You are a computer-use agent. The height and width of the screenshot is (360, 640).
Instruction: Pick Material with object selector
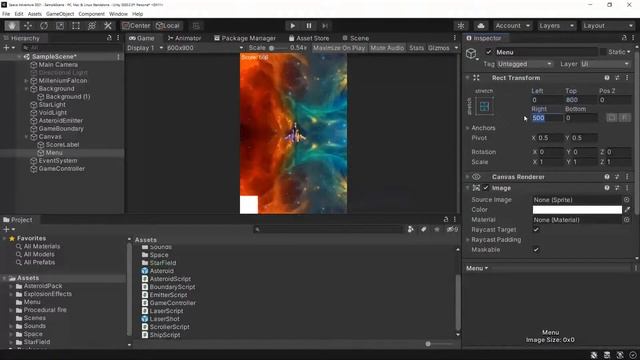[627, 220]
